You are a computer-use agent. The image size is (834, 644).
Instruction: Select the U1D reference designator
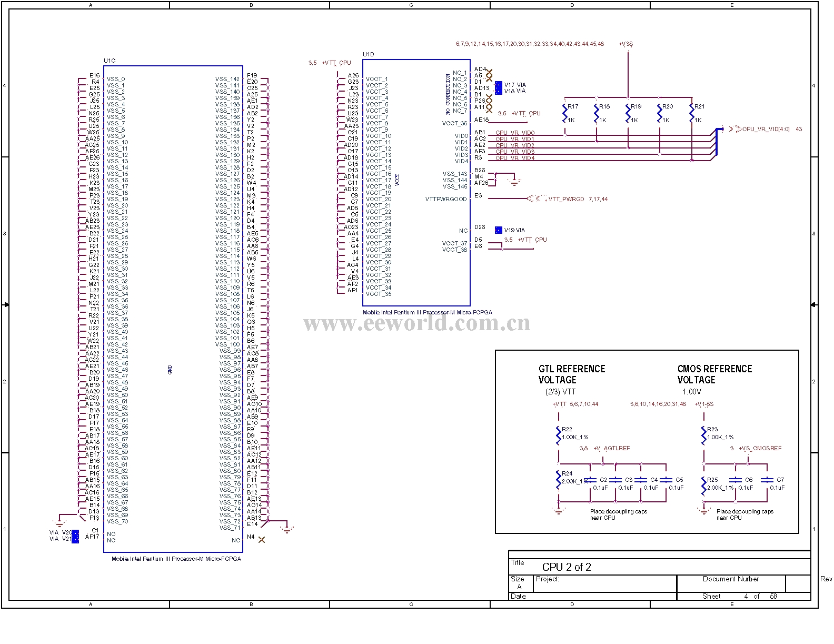point(369,54)
